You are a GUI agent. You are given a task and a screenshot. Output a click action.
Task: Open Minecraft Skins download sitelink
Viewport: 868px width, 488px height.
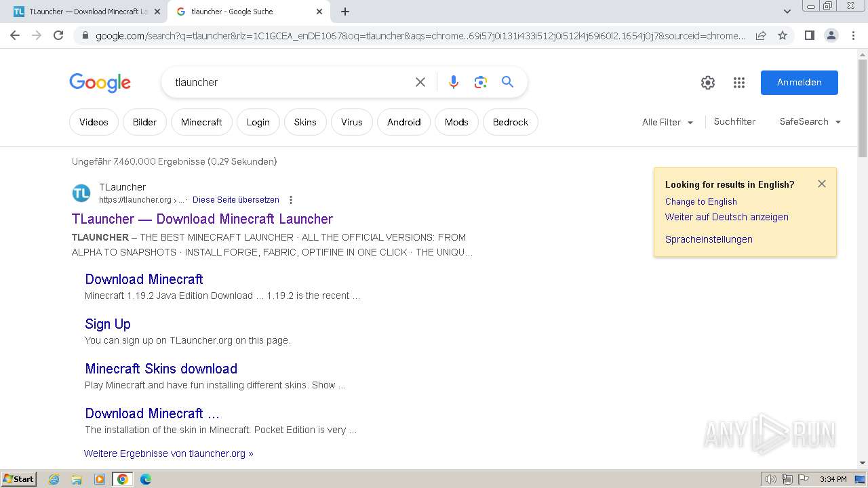point(161,369)
